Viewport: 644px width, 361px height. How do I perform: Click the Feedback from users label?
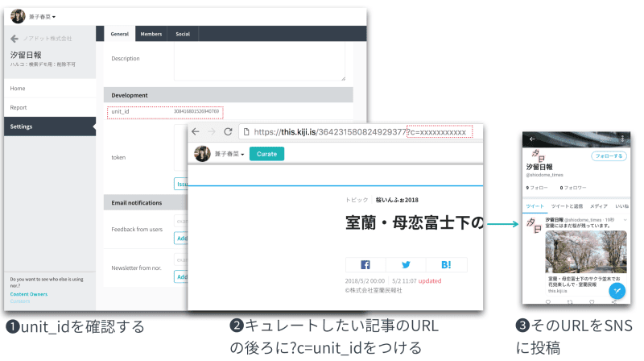click(137, 230)
